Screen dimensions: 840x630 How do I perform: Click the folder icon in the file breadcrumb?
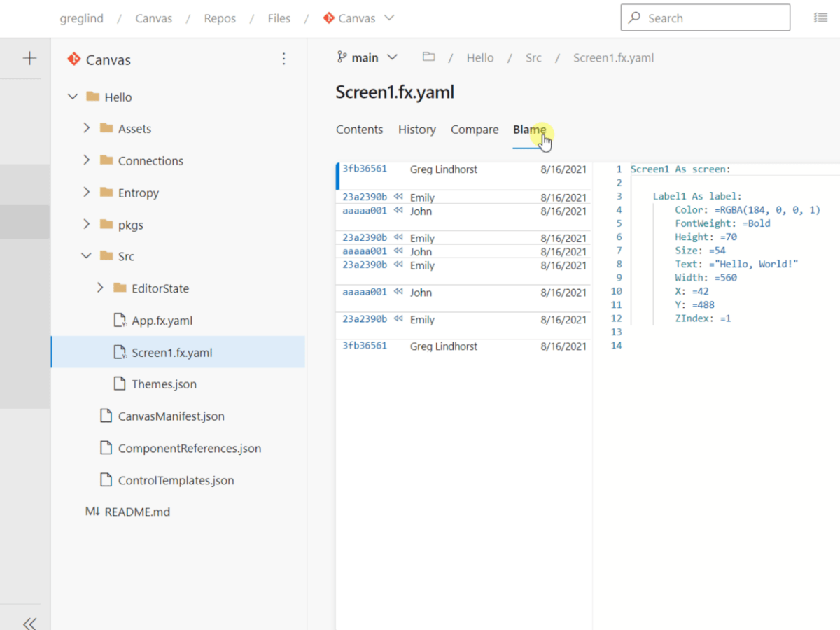[x=428, y=57]
